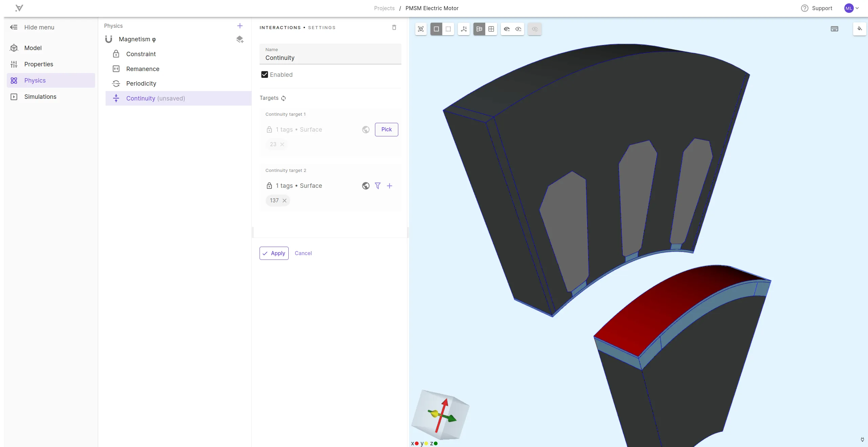This screenshot has width=868, height=447.
Task: Click the Properties sliders icon
Action: coord(14,64)
